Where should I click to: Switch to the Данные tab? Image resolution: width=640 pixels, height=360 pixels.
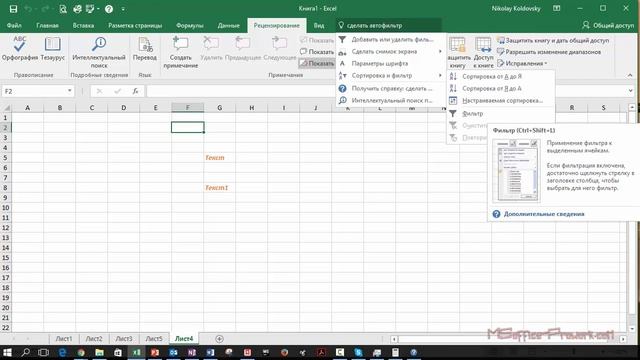229,25
